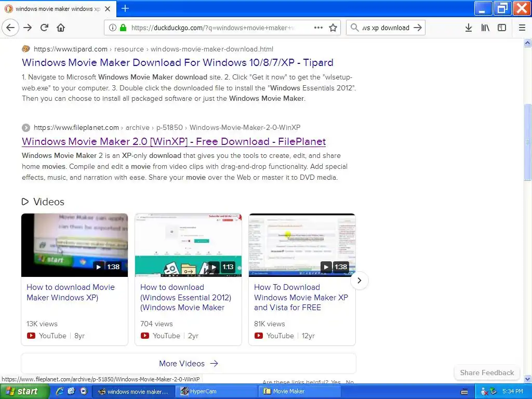Play the 13K views video thumbnail
Viewport: 532px width, 399px height.
(x=75, y=245)
